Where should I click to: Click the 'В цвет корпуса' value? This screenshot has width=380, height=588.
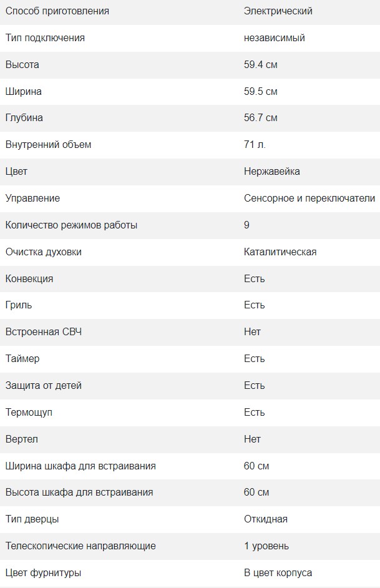tap(278, 573)
